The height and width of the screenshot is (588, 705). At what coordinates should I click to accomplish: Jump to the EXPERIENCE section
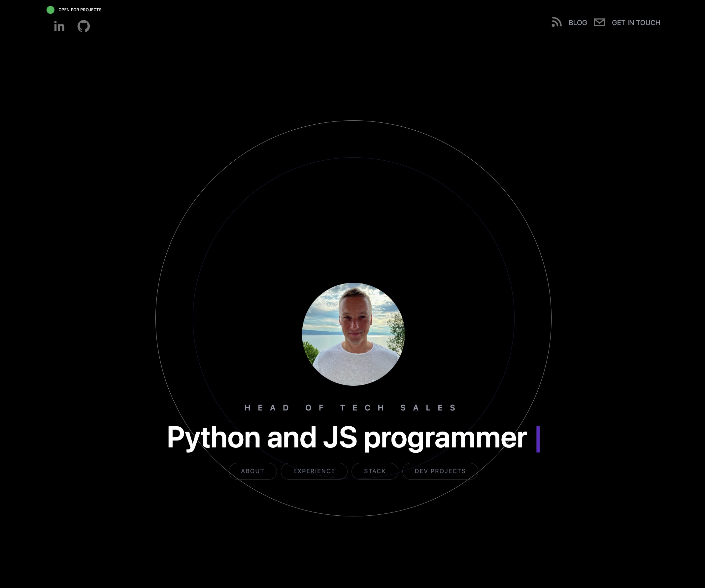(x=314, y=471)
